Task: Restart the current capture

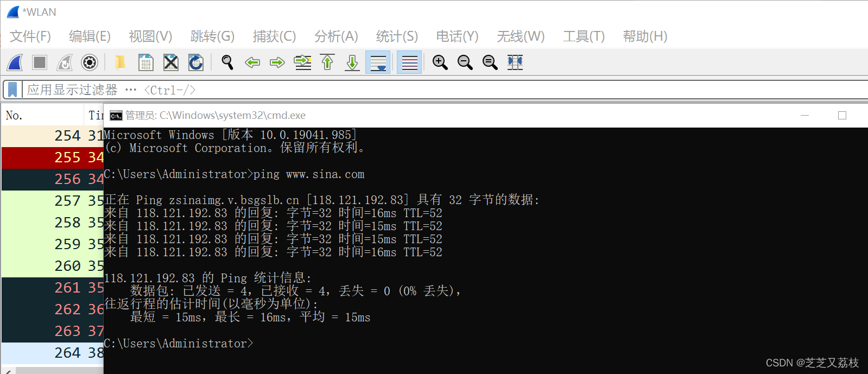Action: [65, 62]
